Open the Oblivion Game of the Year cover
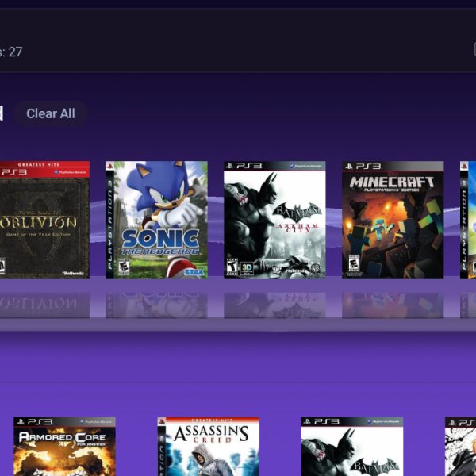476x476 pixels. coord(44,220)
